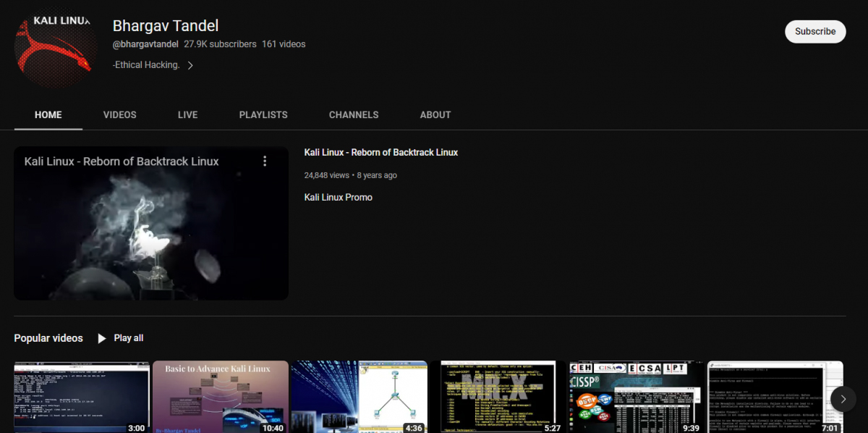Open the 4:36 network diagram video thumbnail
Screen dimensions: 868x433
pyautogui.click(x=359, y=397)
